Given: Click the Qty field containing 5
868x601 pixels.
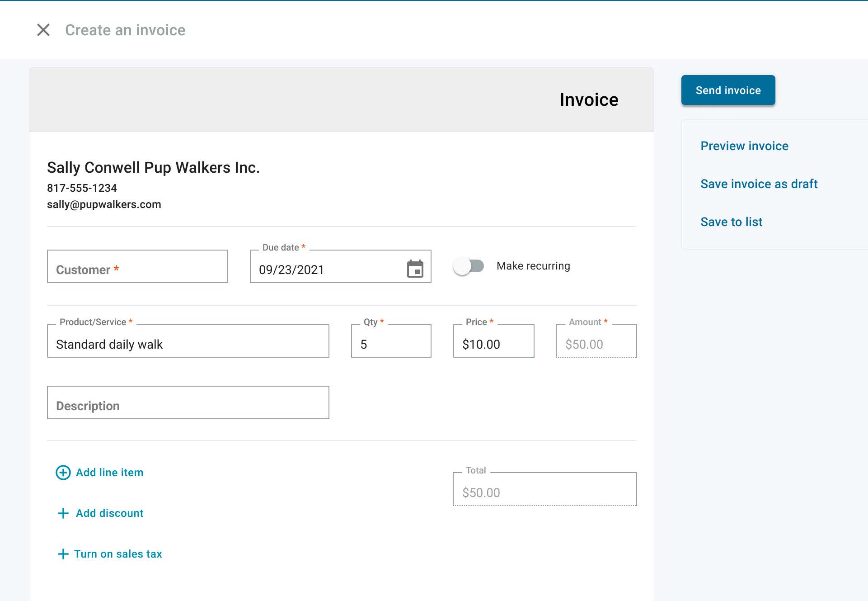Looking at the screenshot, I should tap(391, 341).
